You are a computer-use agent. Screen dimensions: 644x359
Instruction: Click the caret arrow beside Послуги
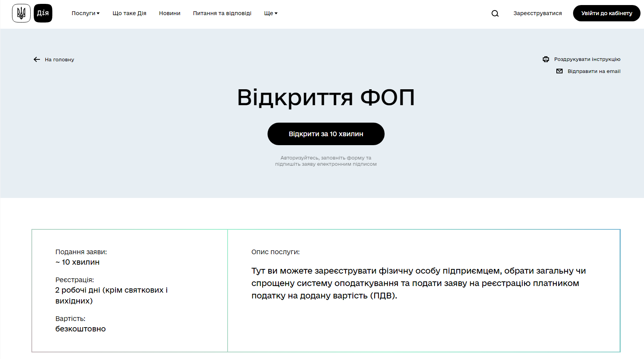[x=98, y=14]
